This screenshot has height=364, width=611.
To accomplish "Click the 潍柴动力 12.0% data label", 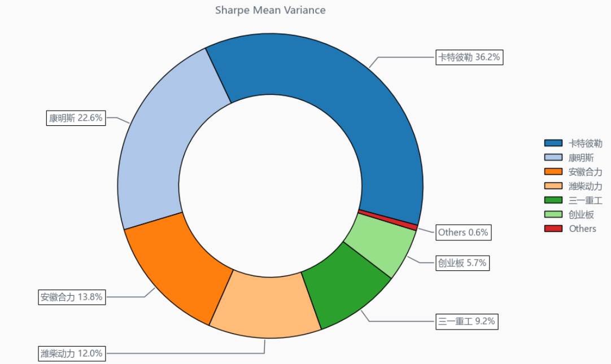I will point(72,353).
